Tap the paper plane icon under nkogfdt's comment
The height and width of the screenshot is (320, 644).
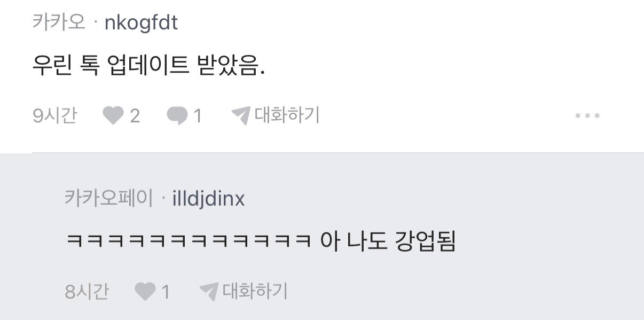241,115
